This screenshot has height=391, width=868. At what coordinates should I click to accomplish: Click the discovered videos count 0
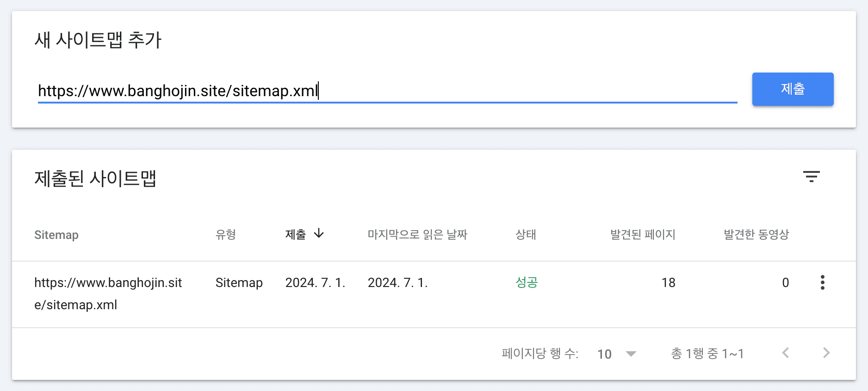(x=785, y=282)
